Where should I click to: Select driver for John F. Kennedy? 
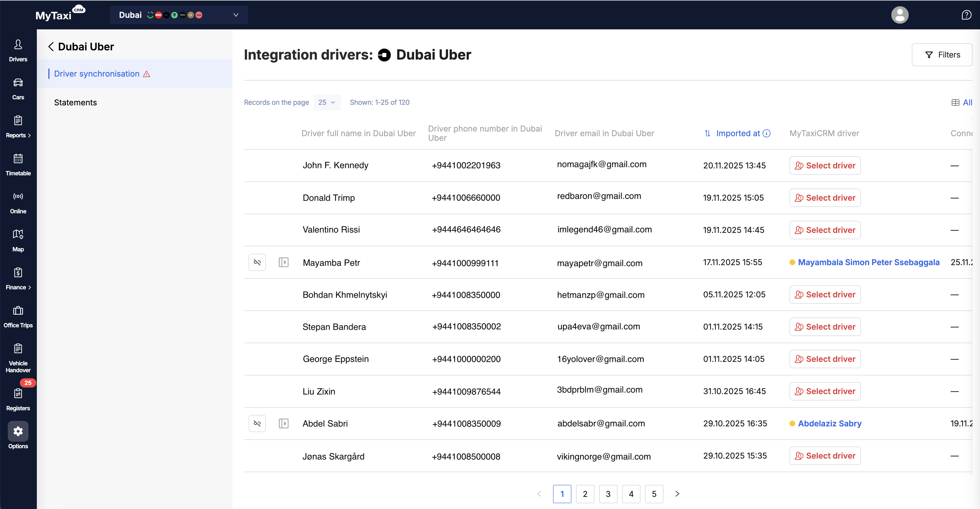pos(825,166)
